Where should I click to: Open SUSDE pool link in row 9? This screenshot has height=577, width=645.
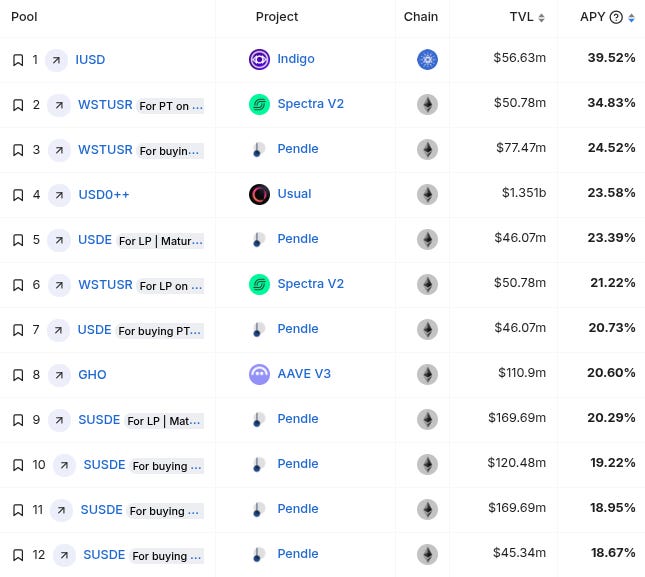pos(99,420)
